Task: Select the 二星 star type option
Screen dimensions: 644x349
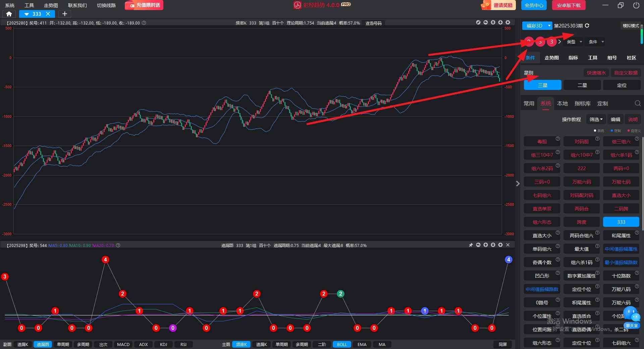Action: (582, 85)
